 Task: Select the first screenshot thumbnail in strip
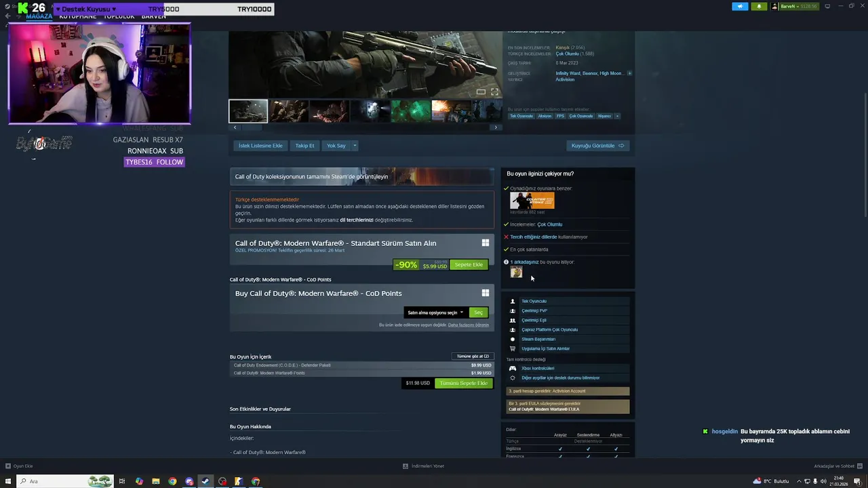pos(248,110)
